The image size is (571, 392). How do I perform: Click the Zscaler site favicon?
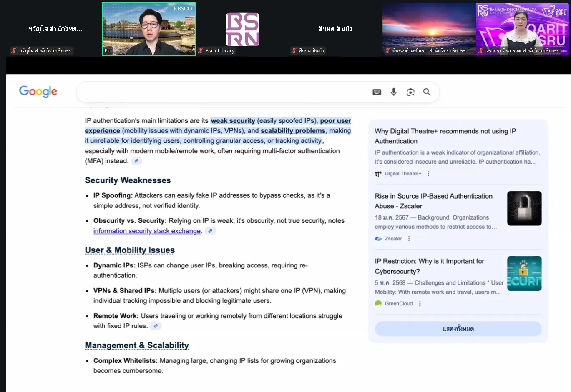[x=378, y=239]
